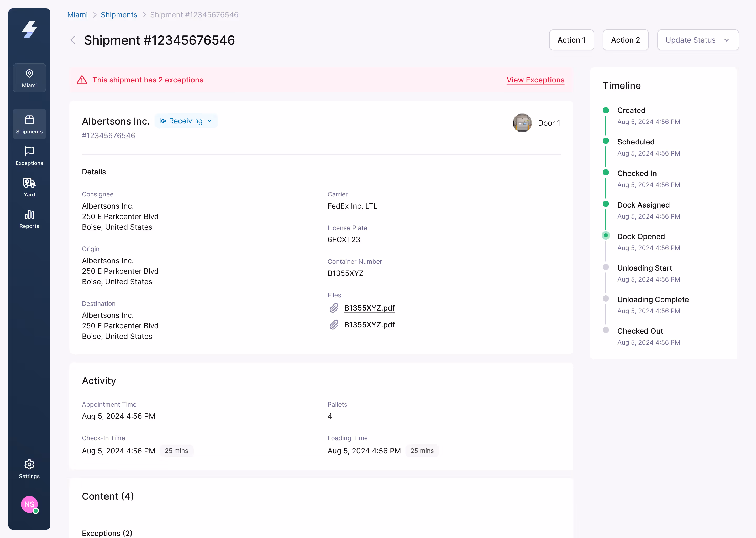Click the Shipments breadcrumb link
The image size is (756, 538).
point(119,15)
